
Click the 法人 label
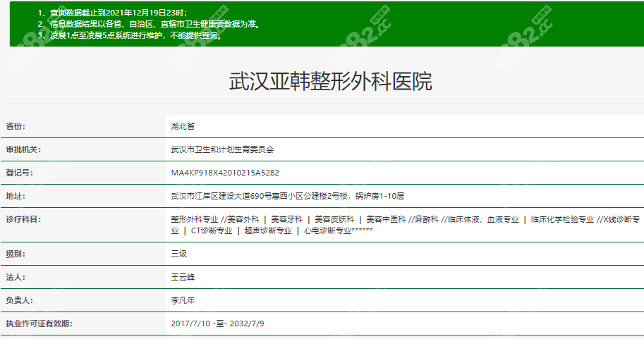pyautogui.click(x=16, y=278)
